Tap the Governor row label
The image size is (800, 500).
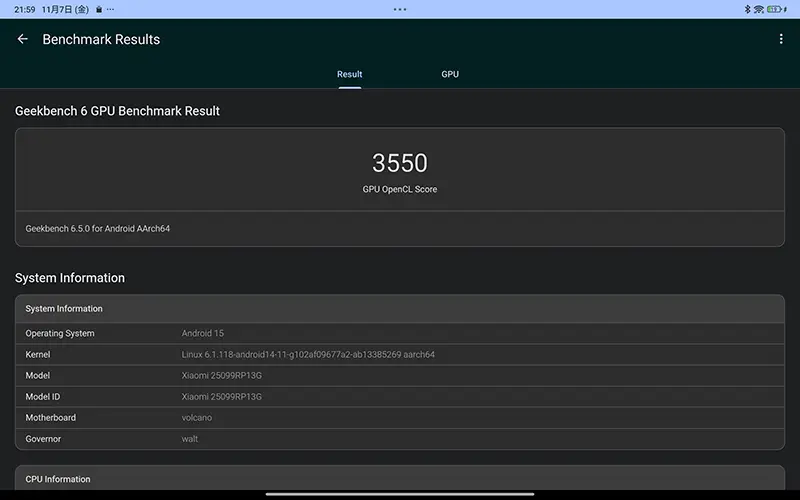43,439
